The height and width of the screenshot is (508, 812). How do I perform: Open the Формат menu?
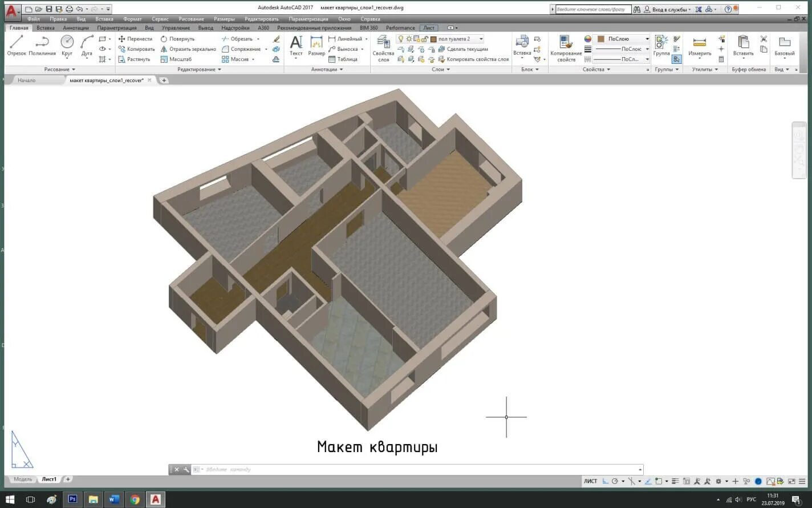tap(132, 19)
